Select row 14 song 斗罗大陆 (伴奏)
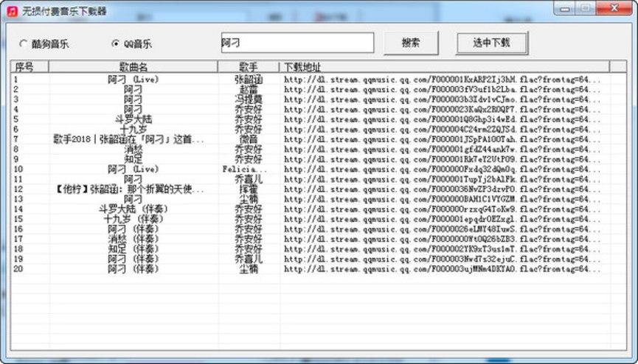 pyautogui.click(x=133, y=209)
